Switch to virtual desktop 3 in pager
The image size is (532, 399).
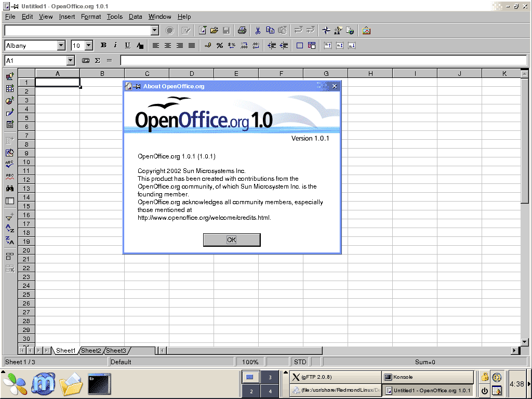(x=270, y=377)
